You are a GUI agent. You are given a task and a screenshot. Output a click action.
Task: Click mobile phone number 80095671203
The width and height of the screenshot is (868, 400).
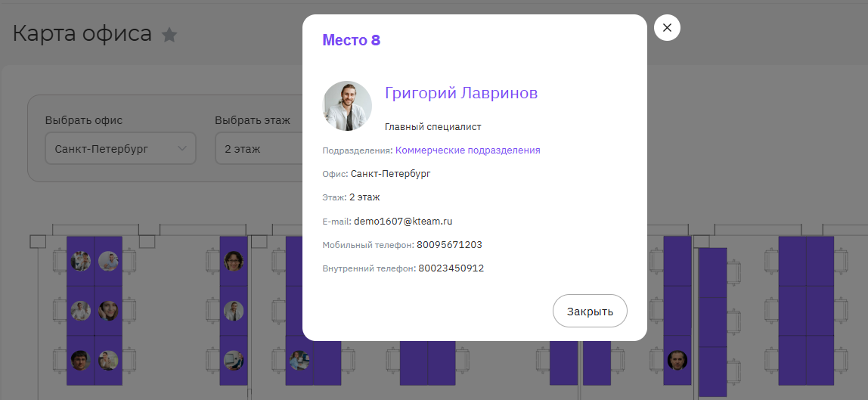click(449, 244)
